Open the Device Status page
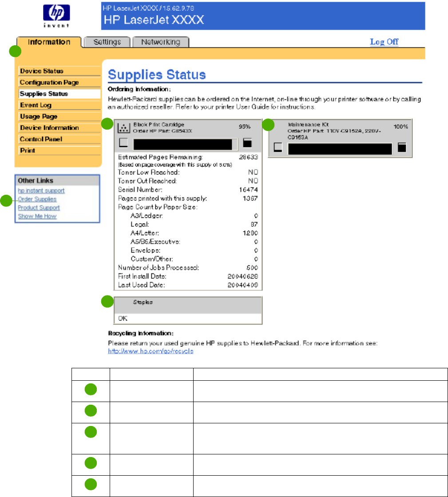The width and height of the screenshot is (448, 497). 59,71
